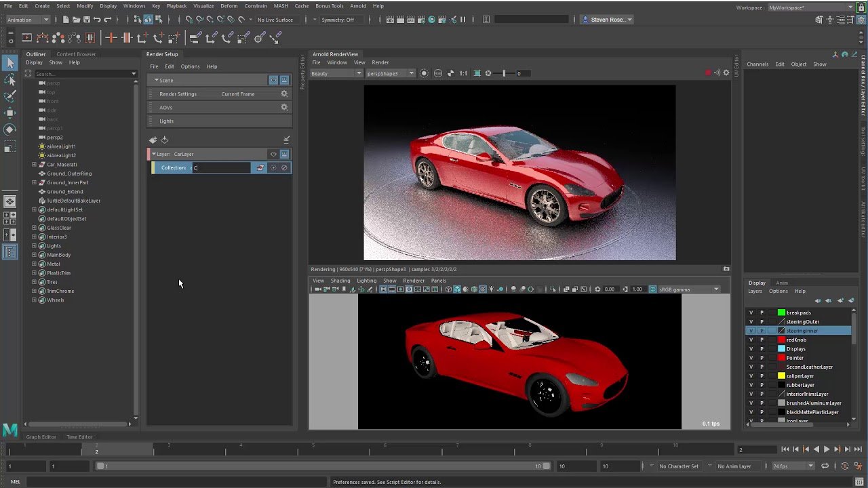This screenshot has height=488, width=868.
Task: Select the arrow Select tool in toolbox
Action: (10, 63)
